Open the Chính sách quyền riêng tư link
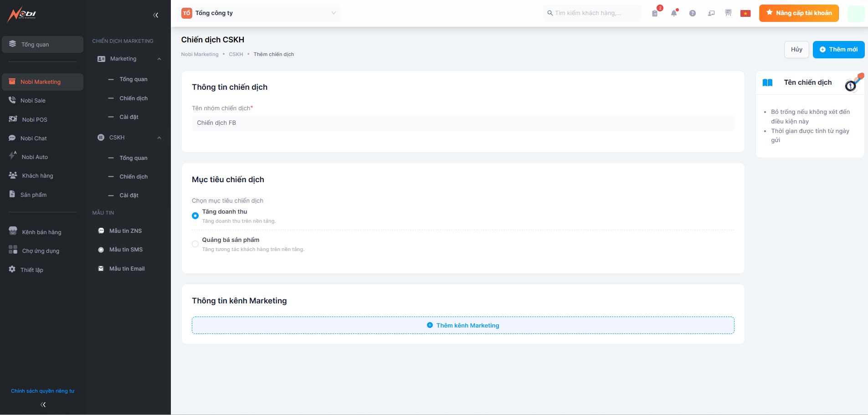The image size is (868, 415). pos(42,391)
